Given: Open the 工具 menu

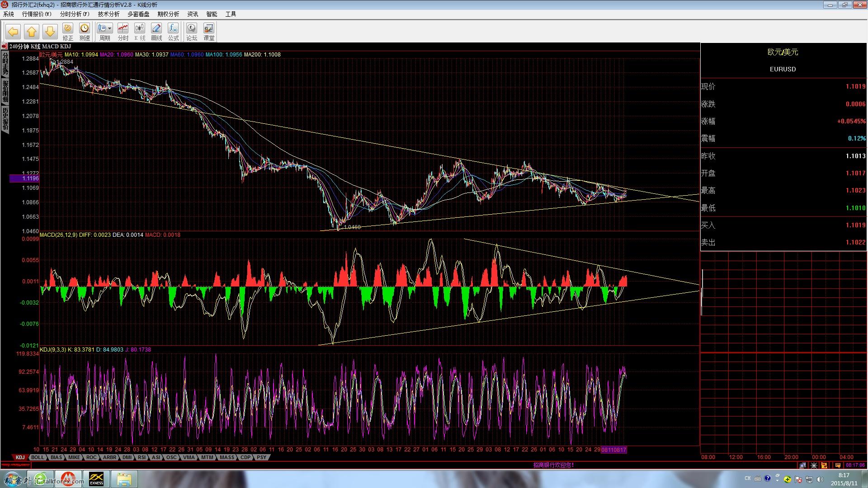Looking at the screenshot, I should point(231,14).
